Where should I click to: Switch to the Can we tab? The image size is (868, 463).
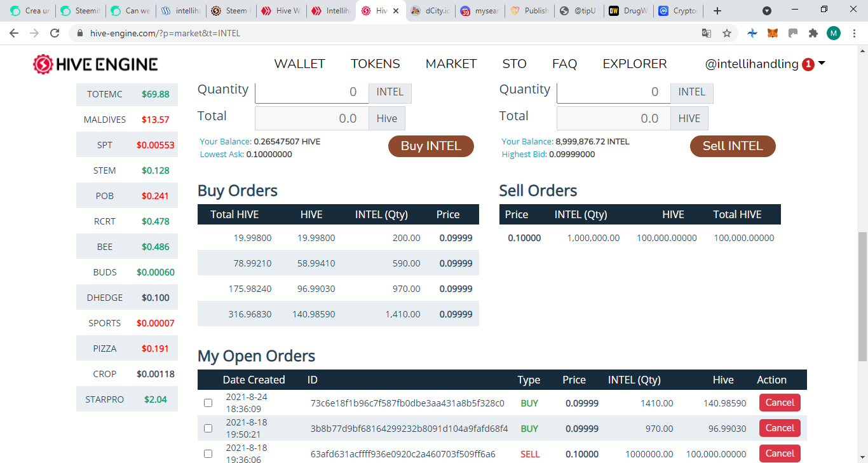click(x=129, y=11)
